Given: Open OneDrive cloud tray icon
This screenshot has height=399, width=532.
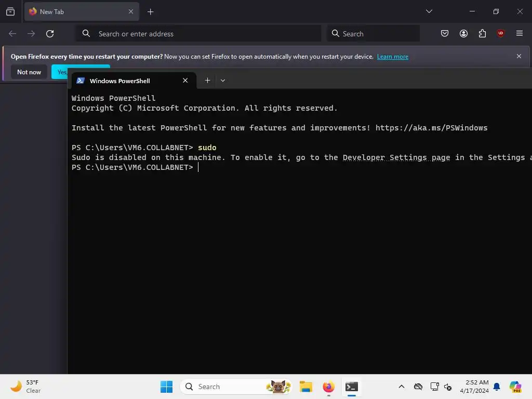Looking at the screenshot, I should click(418, 387).
